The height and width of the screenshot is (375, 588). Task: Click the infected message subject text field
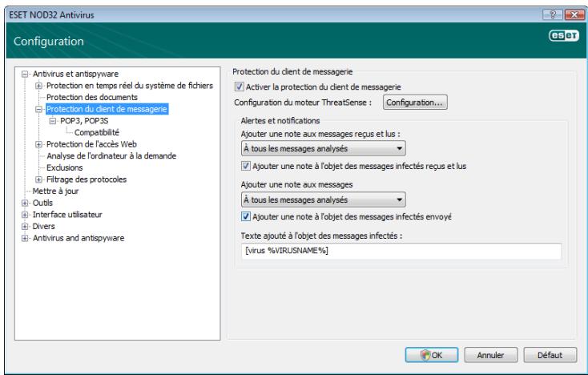tap(401, 251)
